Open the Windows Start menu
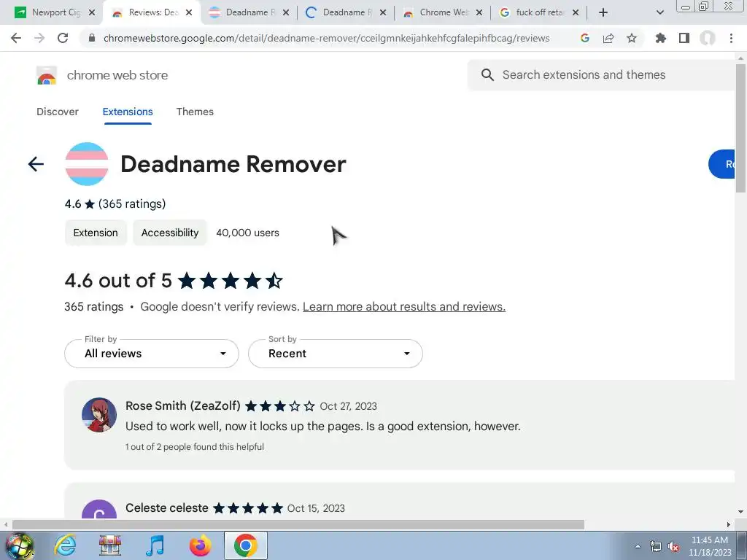The width and height of the screenshot is (747, 560). tap(20, 545)
